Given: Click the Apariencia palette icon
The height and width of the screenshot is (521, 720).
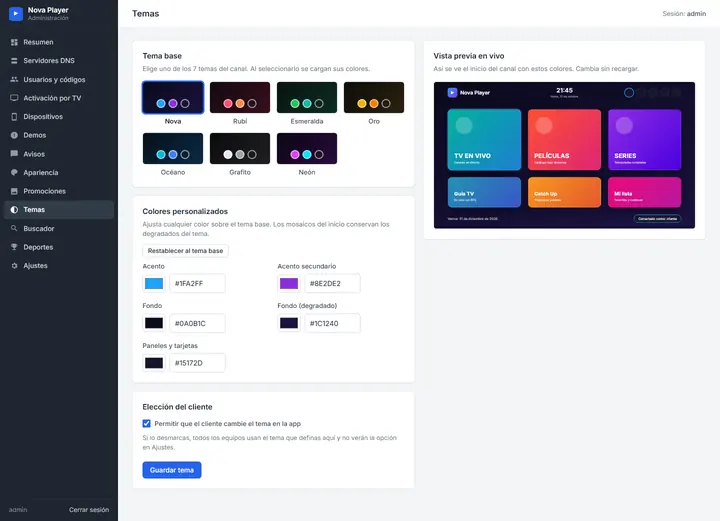Looking at the screenshot, I should click(14, 173).
